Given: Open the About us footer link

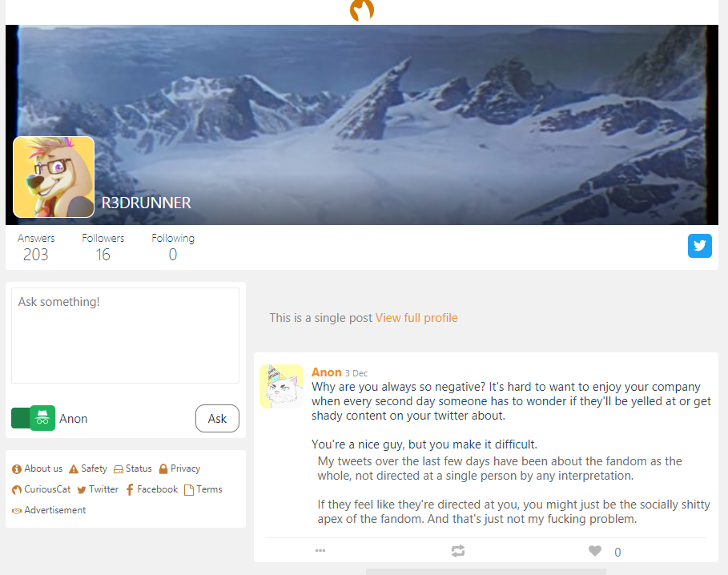Looking at the screenshot, I should [37, 468].
